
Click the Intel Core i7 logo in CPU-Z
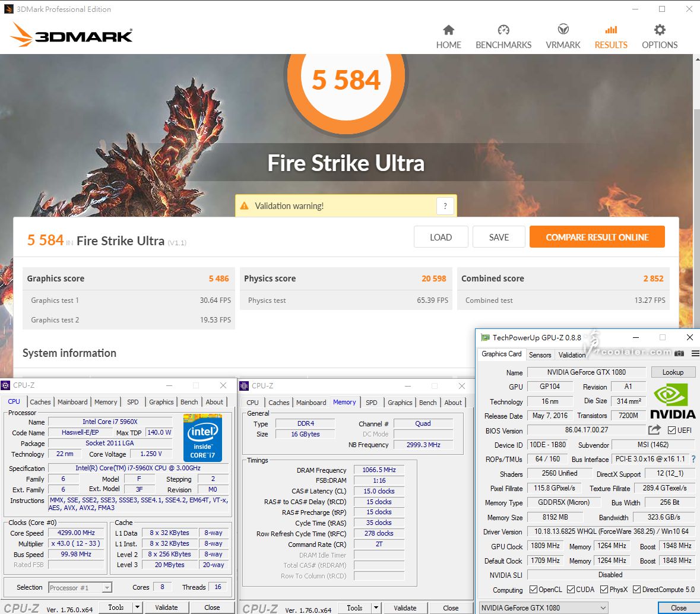[x=202, y=438]
